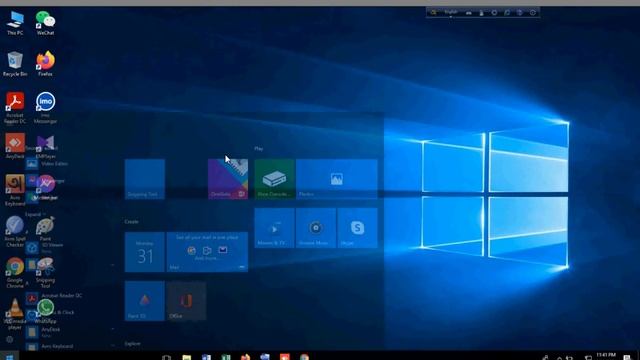This screenshot has width=640, height=360.
Task: Select VLC media player desktop shortcut
Action: point(15,314)
